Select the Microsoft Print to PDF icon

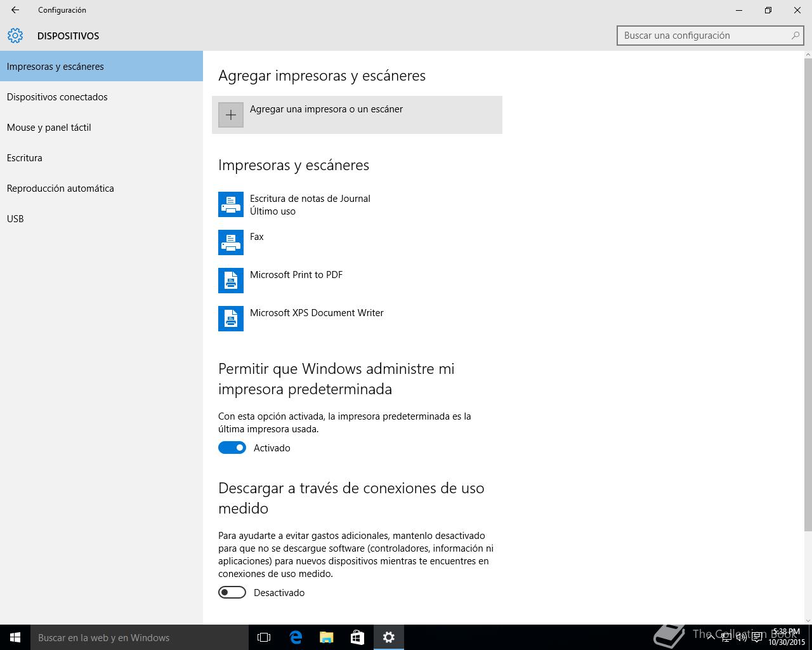coord(231,281)
